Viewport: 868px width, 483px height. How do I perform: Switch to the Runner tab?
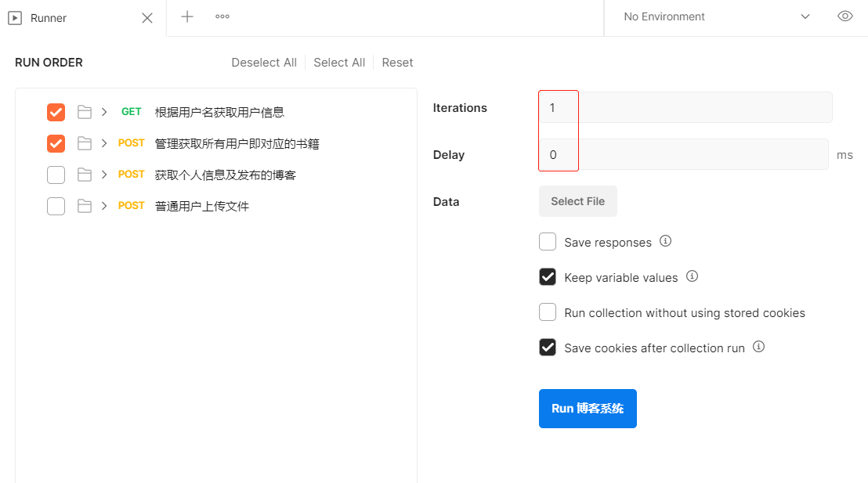click(x=83, y=18)
